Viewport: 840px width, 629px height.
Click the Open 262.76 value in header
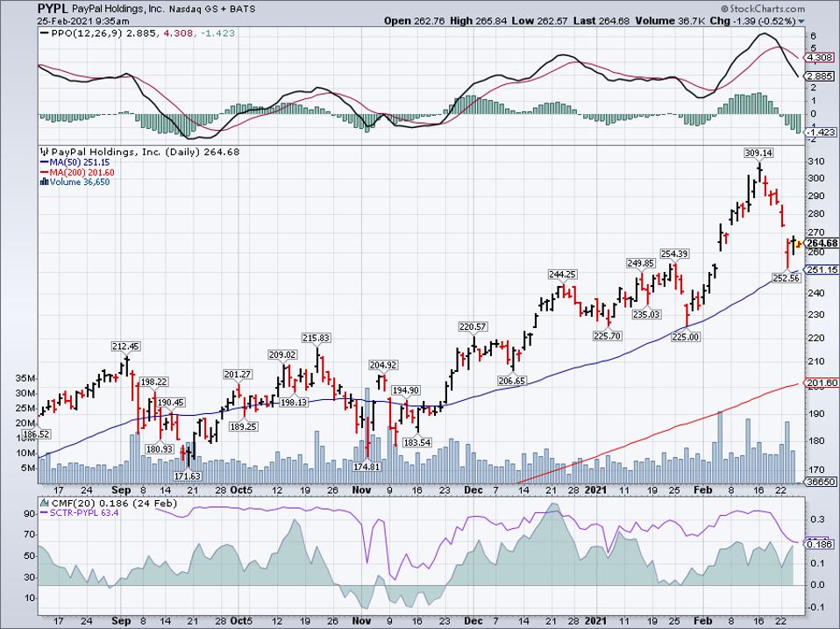coord(414,21)
